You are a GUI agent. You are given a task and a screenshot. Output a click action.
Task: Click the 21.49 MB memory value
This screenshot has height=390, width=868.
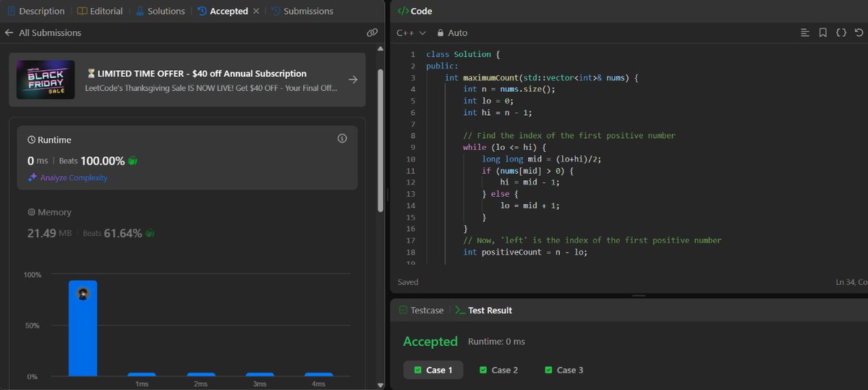pyautogui.click(x=50, y=234)
